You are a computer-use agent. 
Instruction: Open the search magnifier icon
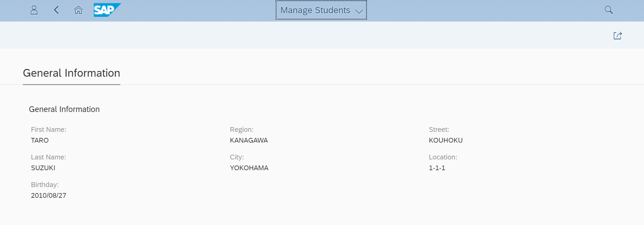click(609, 10)
